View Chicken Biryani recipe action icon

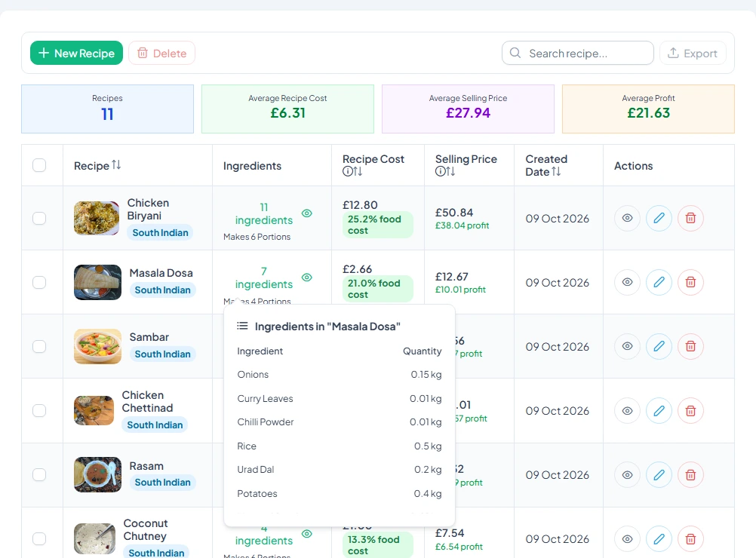[627, 218]
